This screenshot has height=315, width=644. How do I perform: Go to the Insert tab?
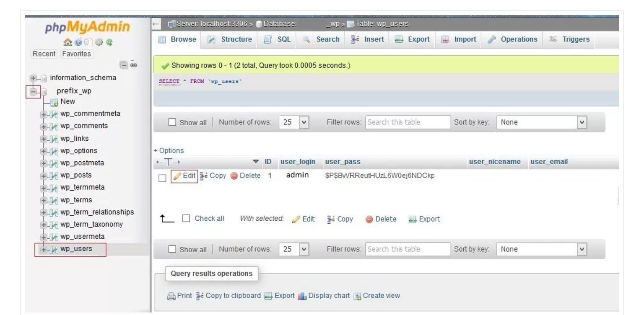[x=368, y=39]
